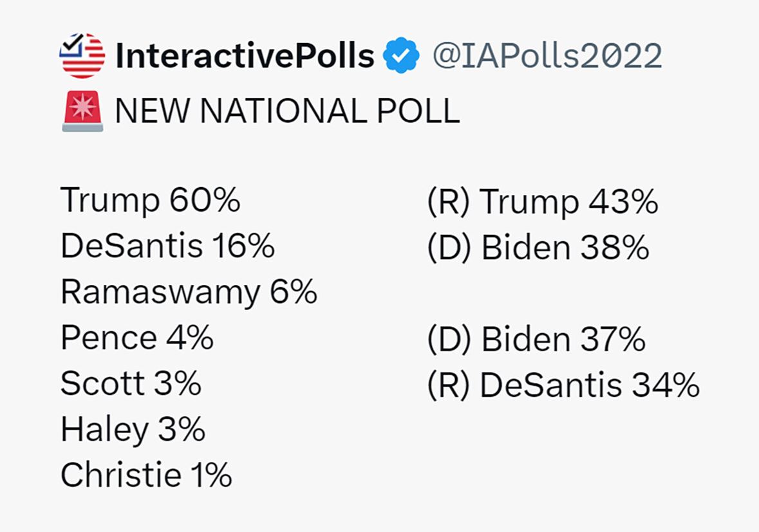The width and height of the screenshot is (759, 532).
Task: Click the (D) Biden 37% result
Action: coord(536,339)
